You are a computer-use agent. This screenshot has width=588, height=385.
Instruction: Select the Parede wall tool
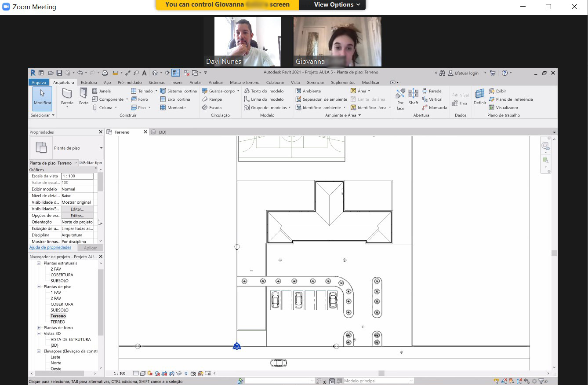click(x=67, y=96)
